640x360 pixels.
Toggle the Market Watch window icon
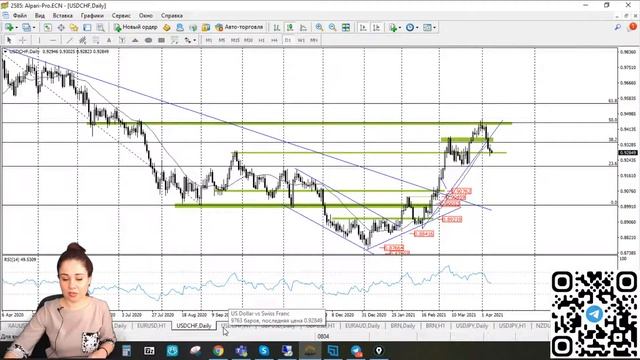[x=48, y=27]
